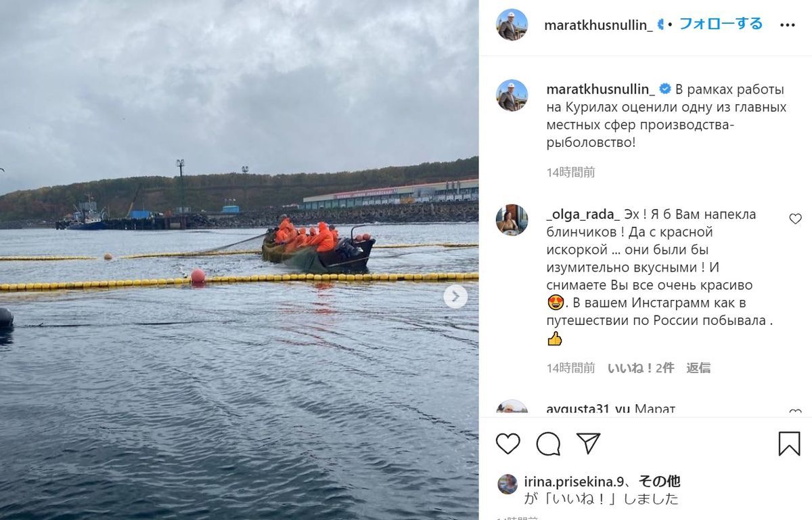The width and height of the screenshot is (812, 520).
Task: Open maratkhusnullin_ profile from header username
Action: click(598, 25)
